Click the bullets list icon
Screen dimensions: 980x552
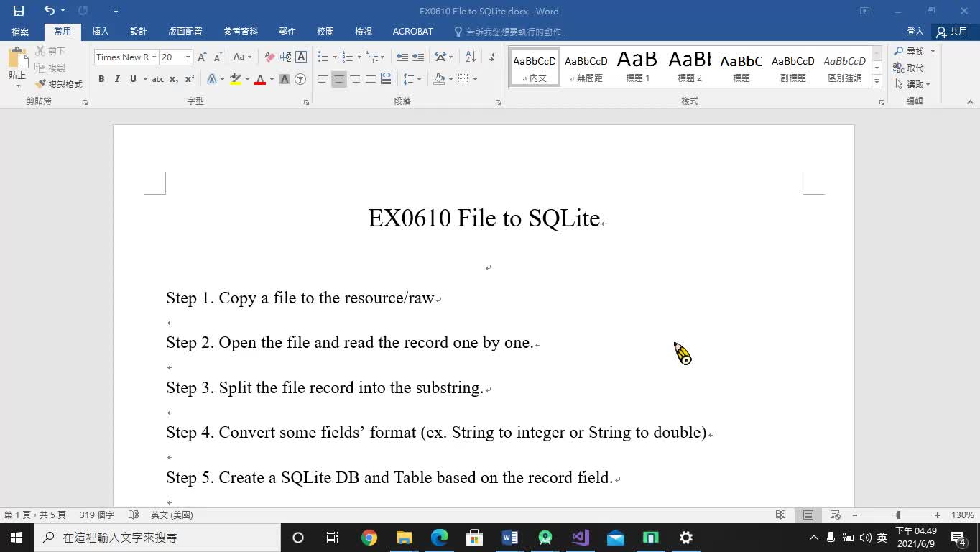coord(323,57)
